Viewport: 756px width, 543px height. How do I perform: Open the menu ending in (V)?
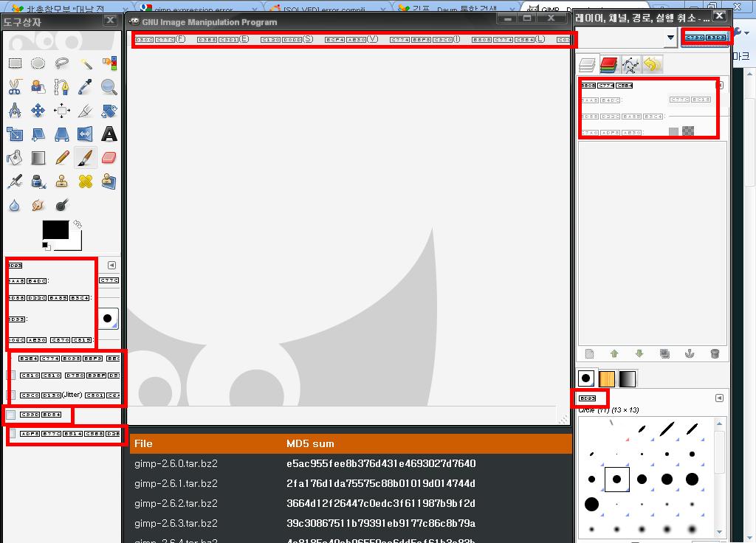point(351,39)
